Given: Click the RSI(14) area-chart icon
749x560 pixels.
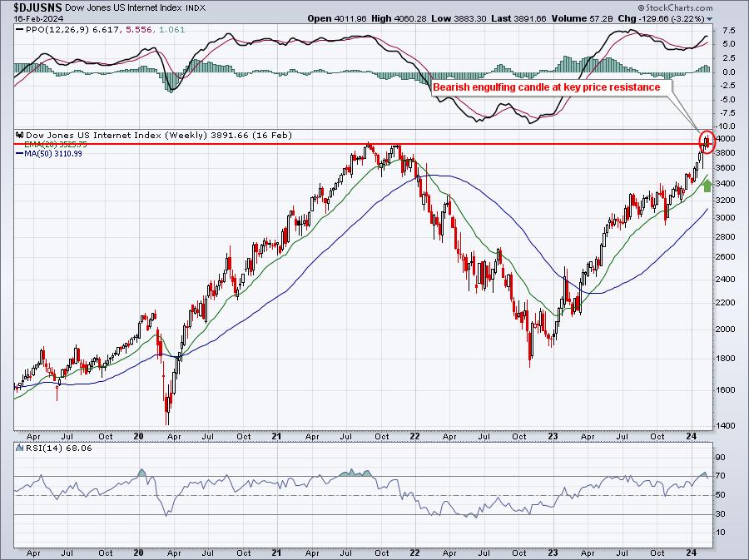Looking at the screenshot, I should pos(20,448).
